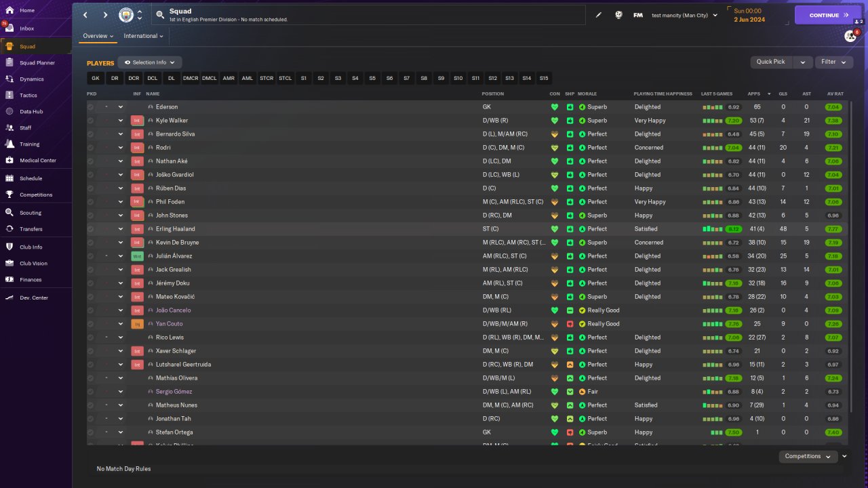Toggle the pick circle for Stefan Ortega

click(x=91, y=432)
